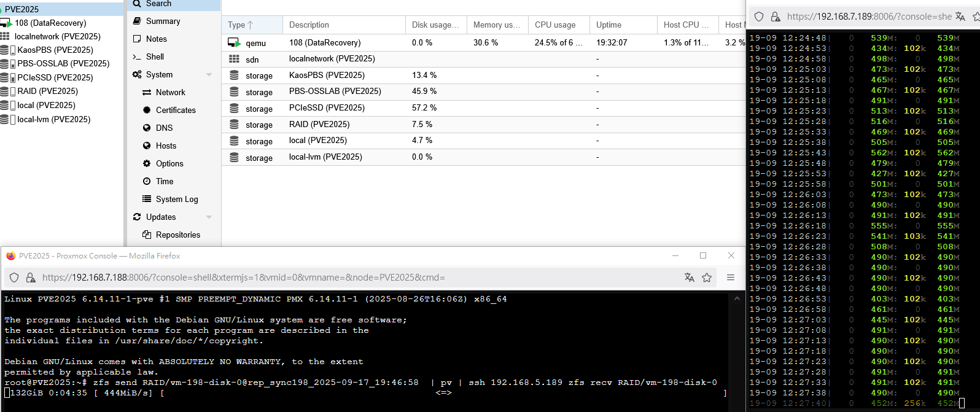980x412 pixels.
Task: Open the System Log entry
Action: [x=177, y=199]
